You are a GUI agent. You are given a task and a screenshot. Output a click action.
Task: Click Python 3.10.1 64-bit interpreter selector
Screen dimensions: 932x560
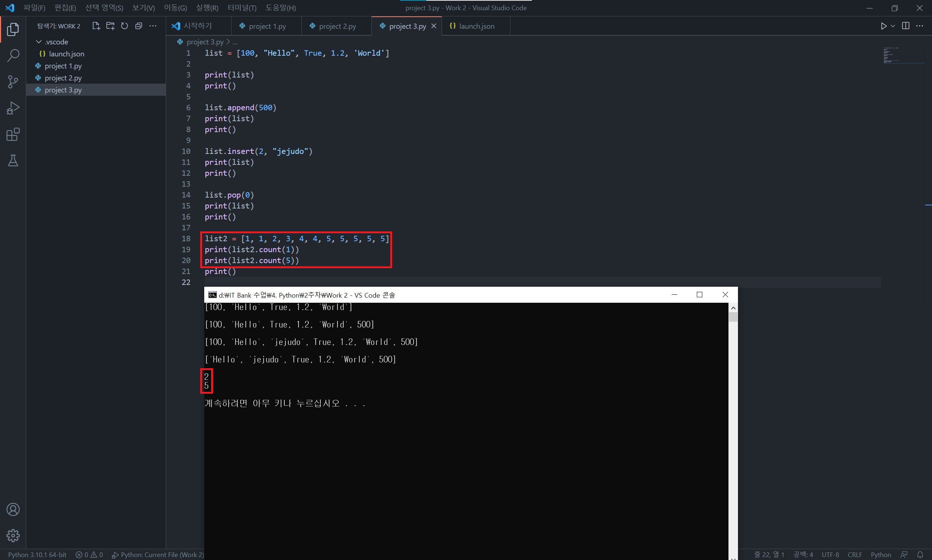coord(37,554)
